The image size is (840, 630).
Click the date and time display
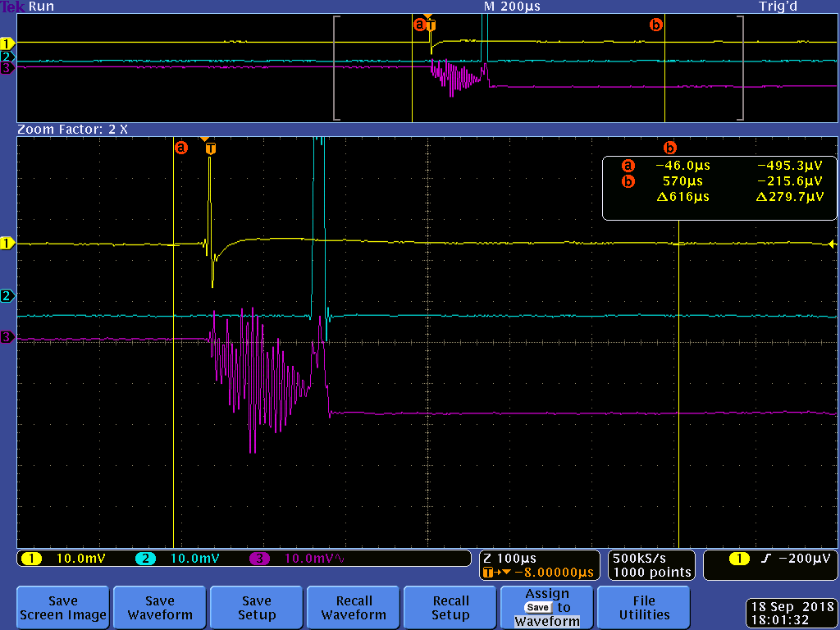pyautogui.click(x=792, y=614)
